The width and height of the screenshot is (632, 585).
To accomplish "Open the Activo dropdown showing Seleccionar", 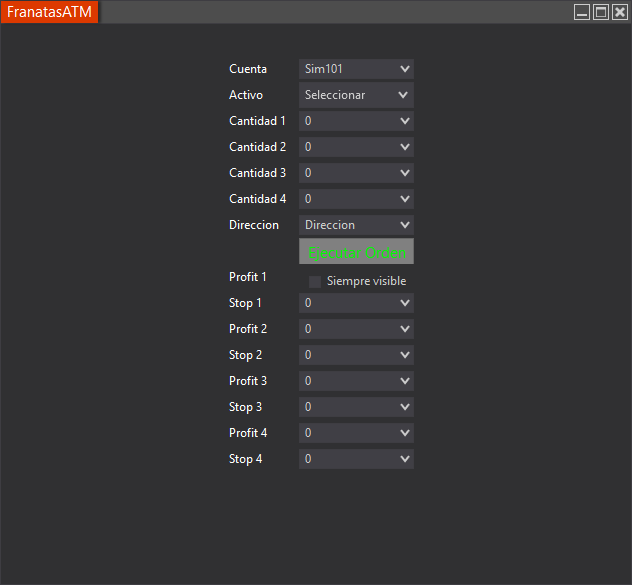I will click(x=356, y=95).
